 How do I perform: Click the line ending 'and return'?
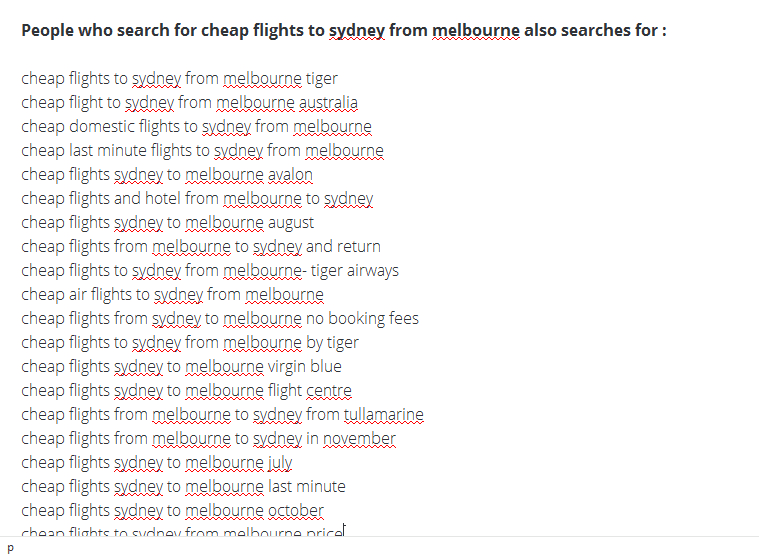[201, 246]
